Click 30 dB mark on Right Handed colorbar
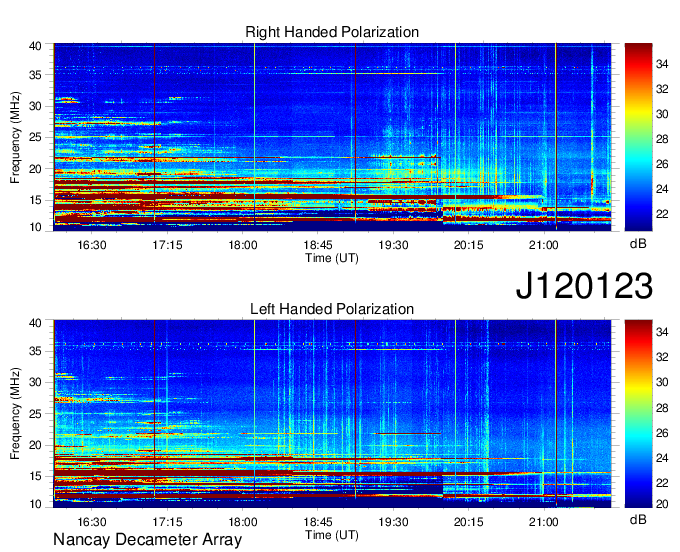The image size is (680, 552). pos(662,114)
